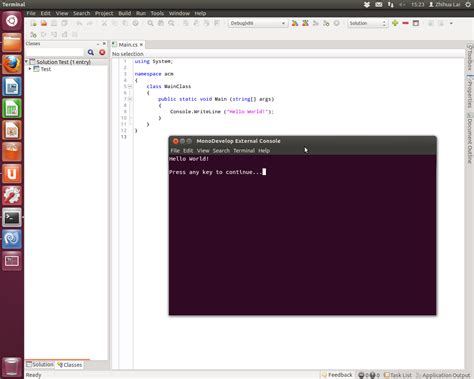Open Ubuntu Dash home launcher icon
474x379 pixels.
12,21
